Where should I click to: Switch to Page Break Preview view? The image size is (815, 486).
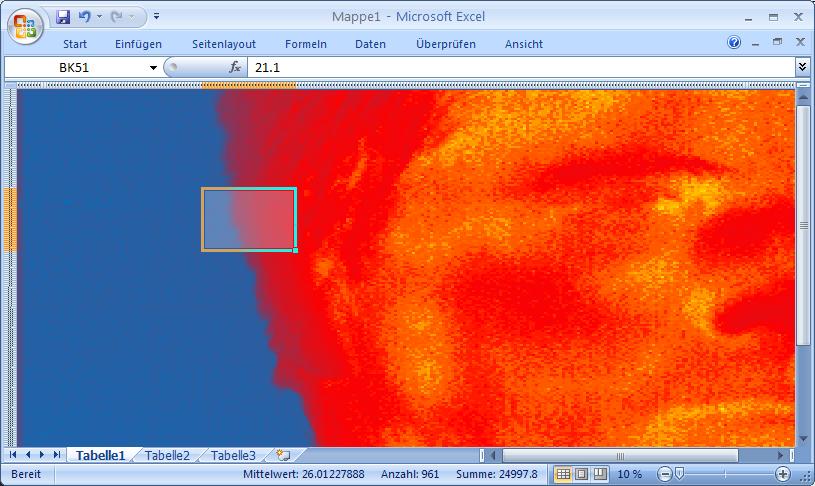coord(600,474)
